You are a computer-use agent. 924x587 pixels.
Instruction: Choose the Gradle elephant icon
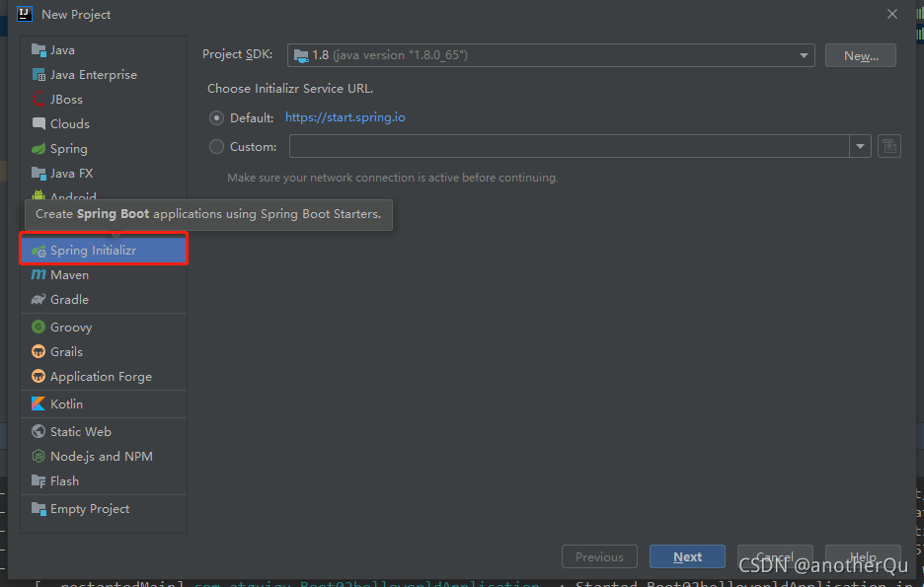pyautogui.click(x=38, y=300)
